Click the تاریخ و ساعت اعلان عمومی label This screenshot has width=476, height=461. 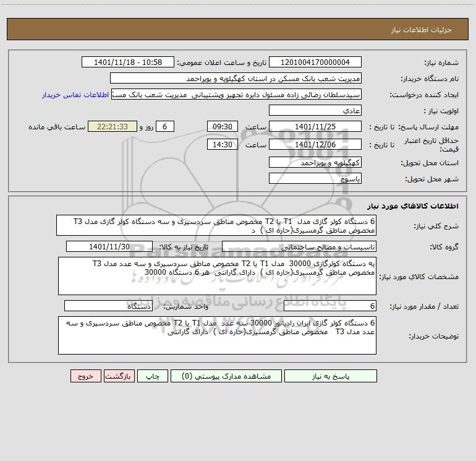(x=222, y=62)
